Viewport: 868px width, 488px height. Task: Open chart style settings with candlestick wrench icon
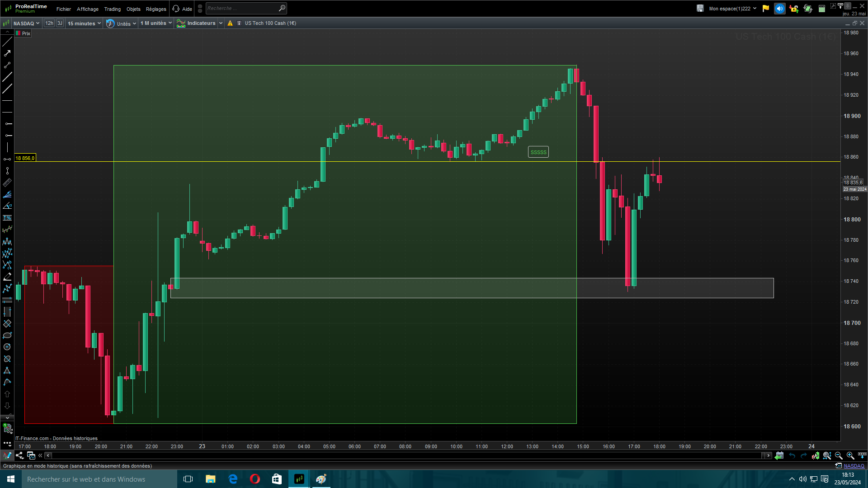pyautogui.click(x=816, y=455)
